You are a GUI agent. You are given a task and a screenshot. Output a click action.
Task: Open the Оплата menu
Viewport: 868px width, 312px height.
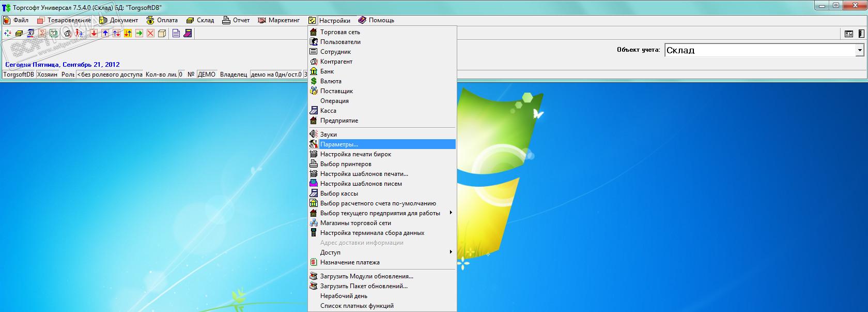(162, 20)
